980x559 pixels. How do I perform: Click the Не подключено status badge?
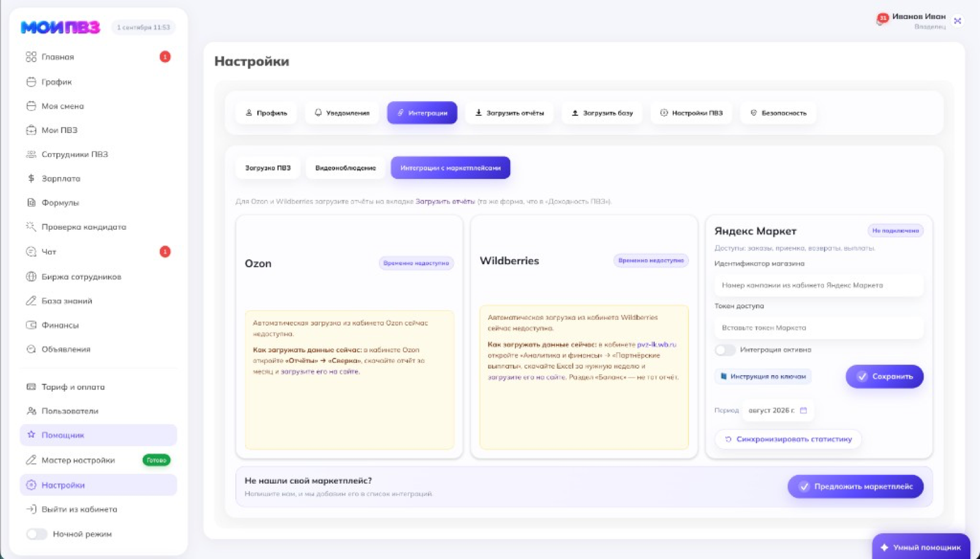(895, 231)
